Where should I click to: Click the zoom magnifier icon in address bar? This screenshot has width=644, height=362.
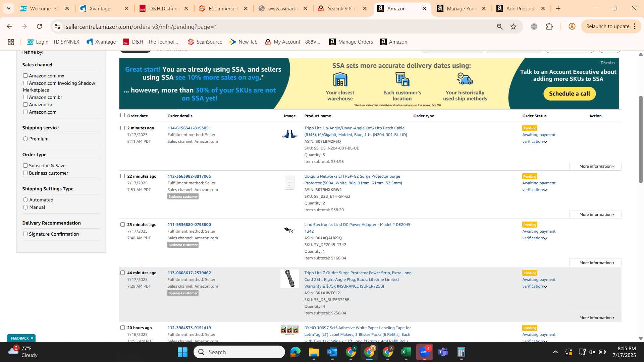[x=500, y=26]
